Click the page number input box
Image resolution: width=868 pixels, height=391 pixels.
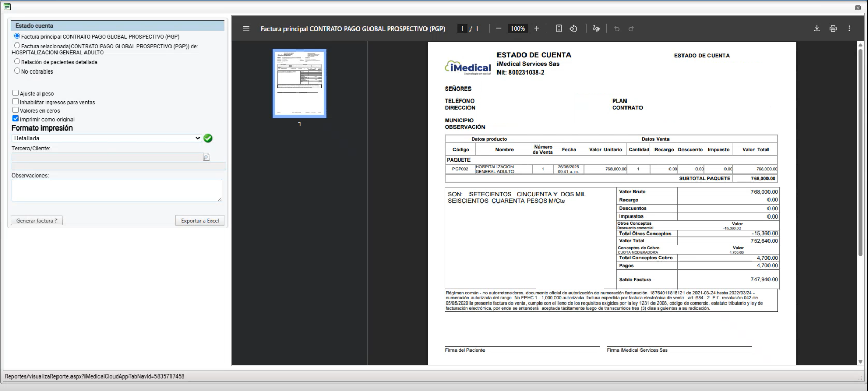pos(463,28)
